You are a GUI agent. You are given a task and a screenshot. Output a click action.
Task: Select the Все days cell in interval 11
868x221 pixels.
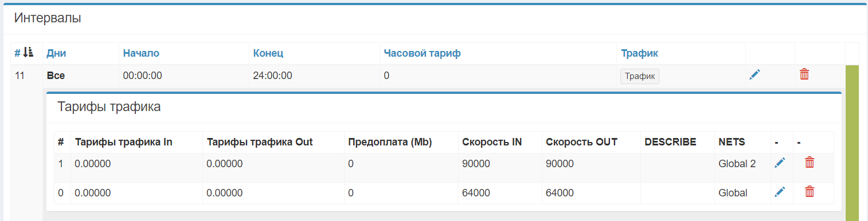pos(56,75)
